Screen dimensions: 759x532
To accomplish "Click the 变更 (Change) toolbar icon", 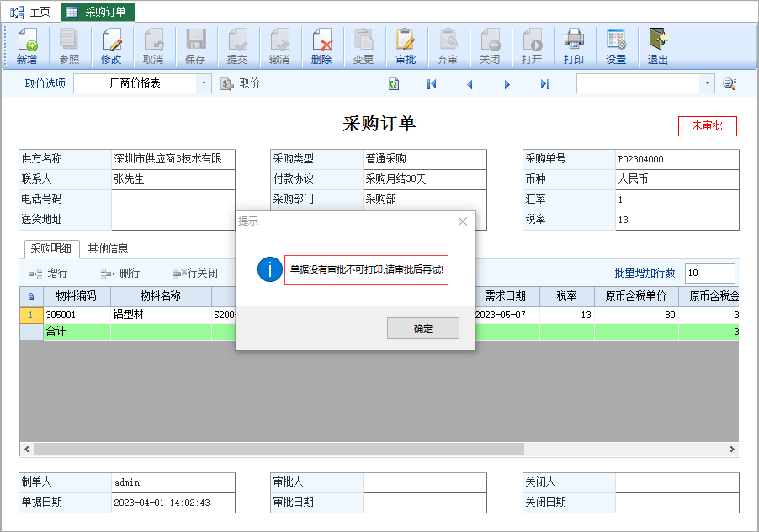I will click(x=363, y=46).
